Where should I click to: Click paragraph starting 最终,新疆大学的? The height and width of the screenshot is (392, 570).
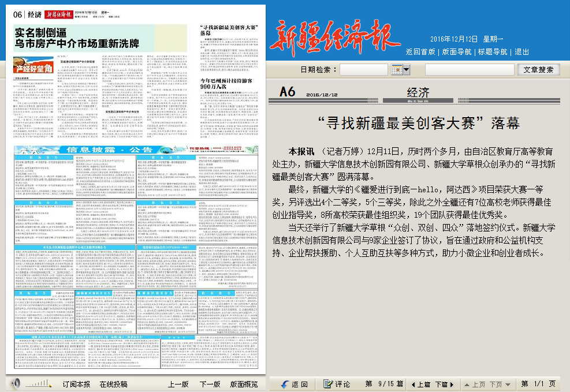(x=412, y=202)
